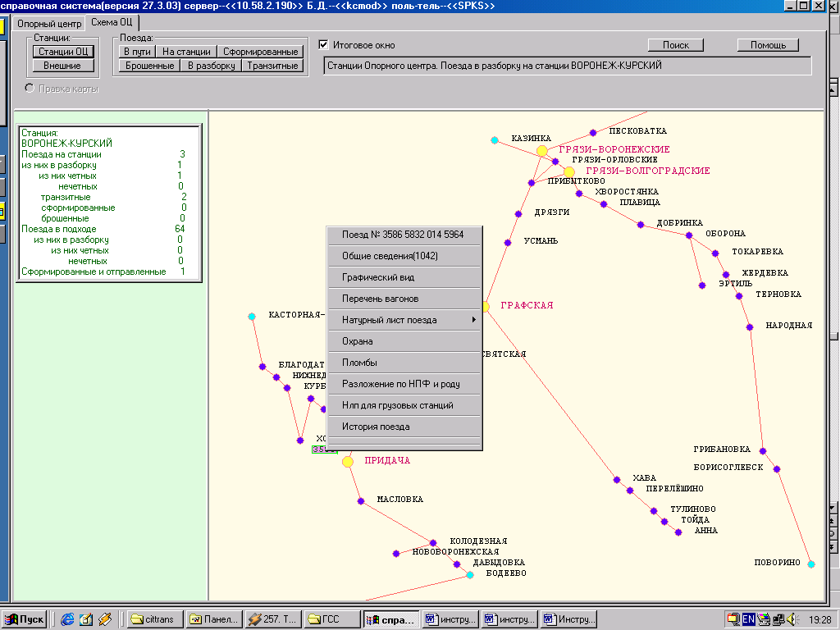The height and width of the screenshot is (630, 840).
Task: Choose Графический вид menu entry
Action: tap(404, 277)
